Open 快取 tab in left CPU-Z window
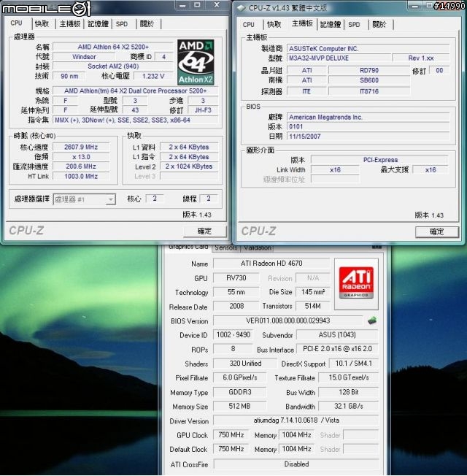The image size is (467, 476). (42, 23)
